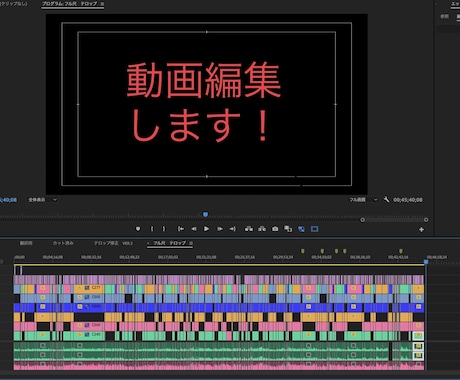Click the Mark Out bracket button
Viewport: 460px width, 380px height.
coord(164,229)
